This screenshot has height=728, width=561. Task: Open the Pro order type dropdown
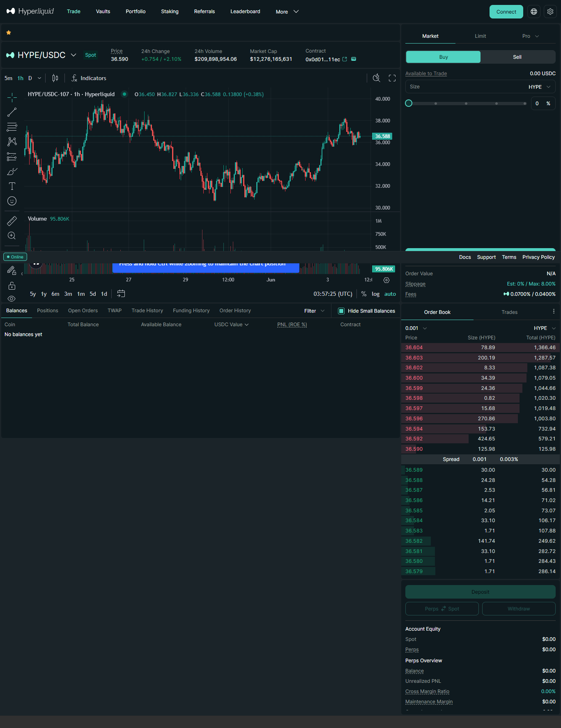point(531,36)
